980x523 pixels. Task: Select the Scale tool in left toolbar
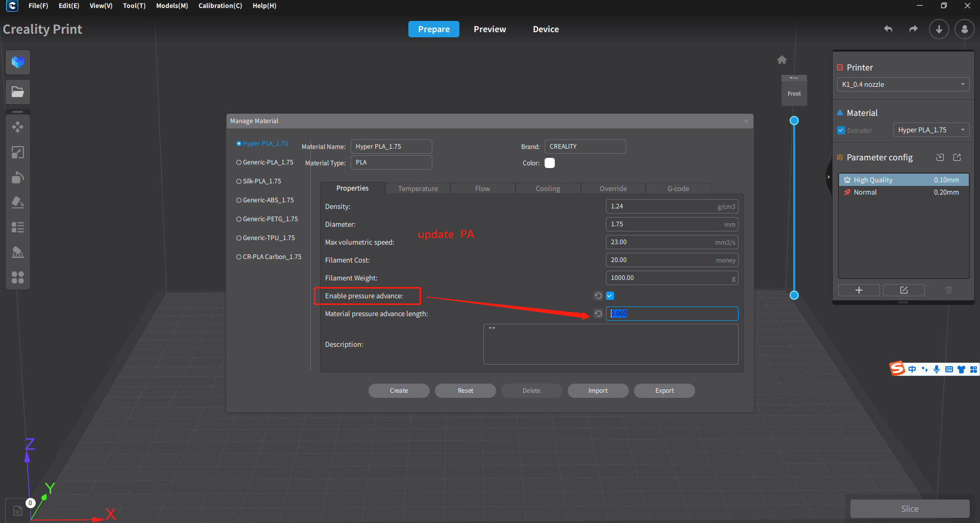18,152
